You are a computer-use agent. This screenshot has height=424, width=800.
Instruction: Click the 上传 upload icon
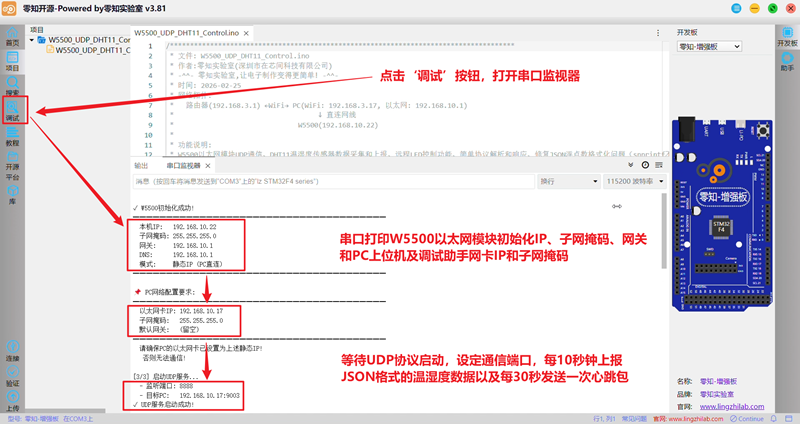12,401
